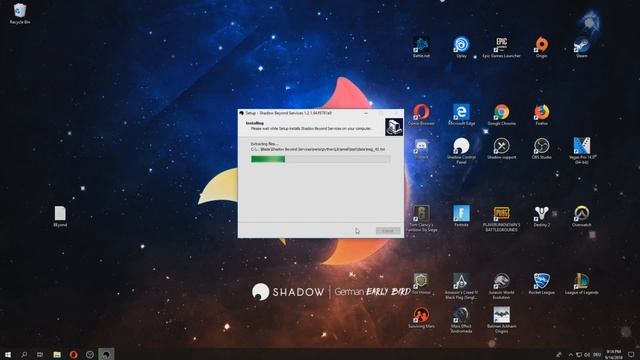Select the Rainbow Six Siege desktop shortcut
Image resolution: width=640 pixels, height=360 pixels.
point(421,218)
